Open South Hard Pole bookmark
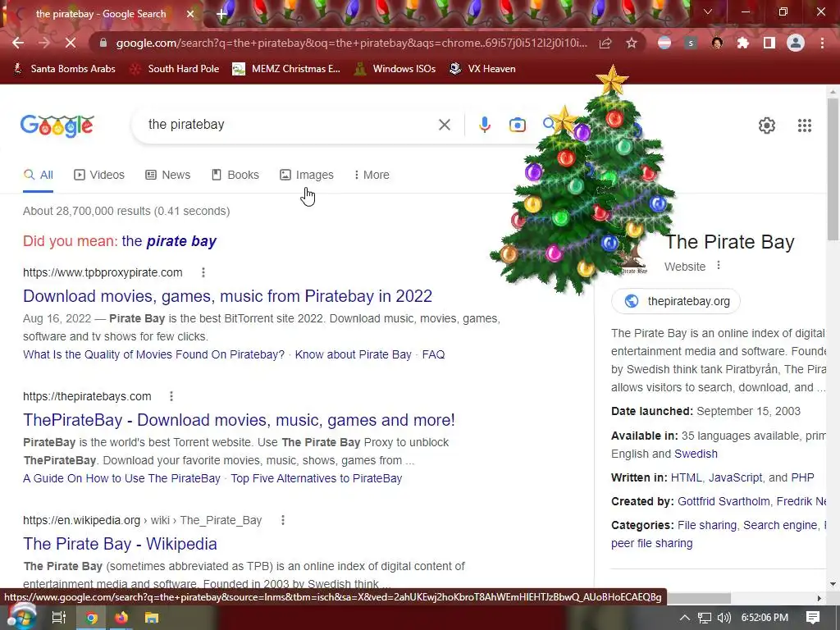 [x=175, y=69]
